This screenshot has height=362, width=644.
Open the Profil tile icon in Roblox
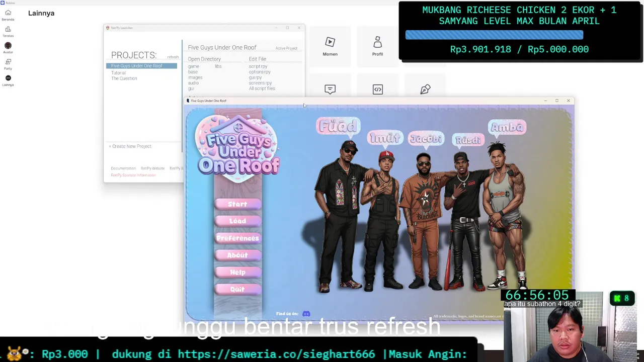(x=377, y=42)
